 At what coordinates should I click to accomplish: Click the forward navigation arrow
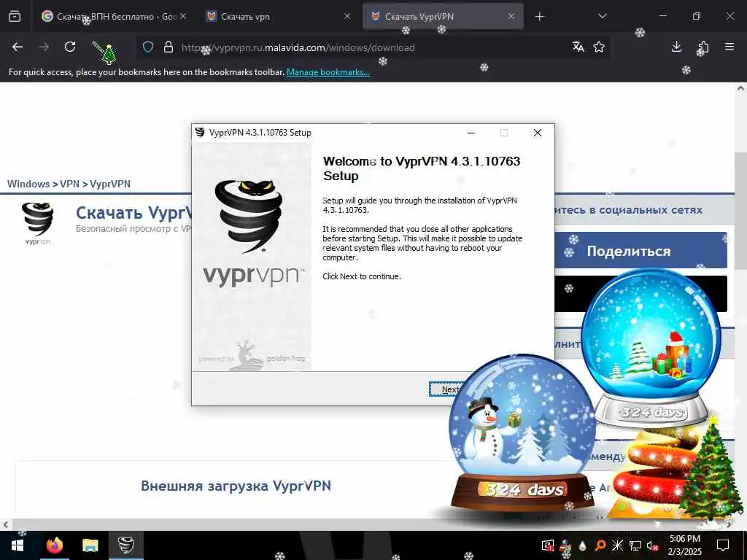click(44, 47)
